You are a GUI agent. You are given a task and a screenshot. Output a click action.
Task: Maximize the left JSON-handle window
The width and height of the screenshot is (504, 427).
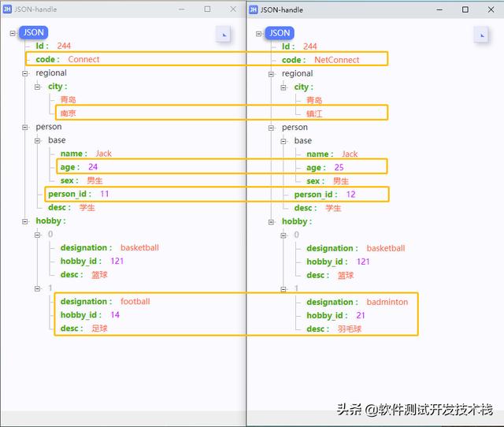207,9
